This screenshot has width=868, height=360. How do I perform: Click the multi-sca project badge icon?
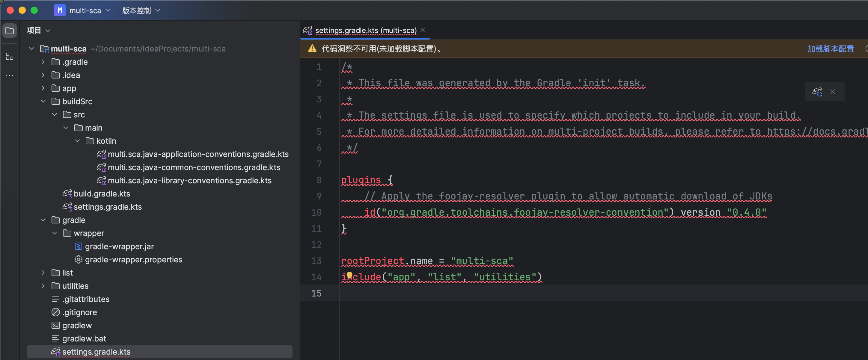[60, 10]
